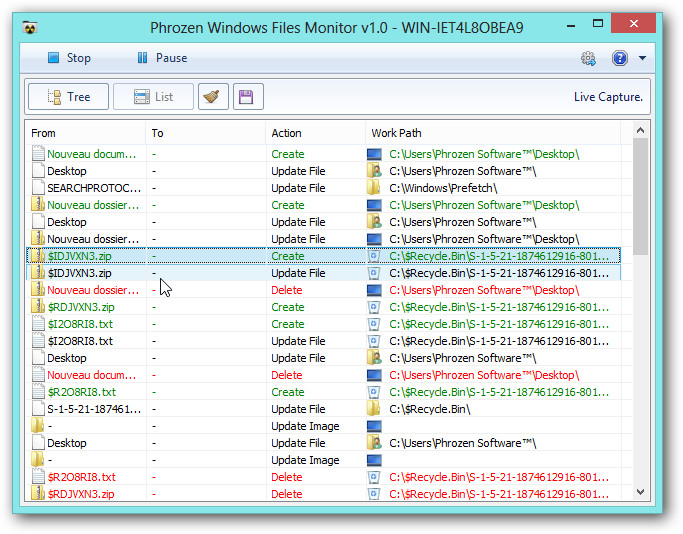The height and width of the screenshot is (534, 683).
Task: Maximize the Phrozen Files Monitor window
Action: click(x=598, y=24)
